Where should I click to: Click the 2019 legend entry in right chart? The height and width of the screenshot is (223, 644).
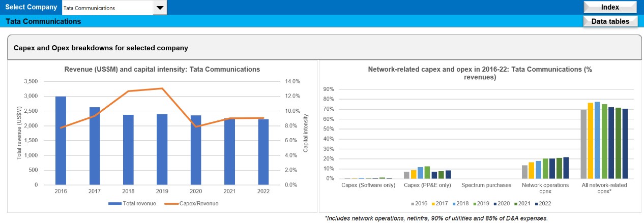coord(483,204)
